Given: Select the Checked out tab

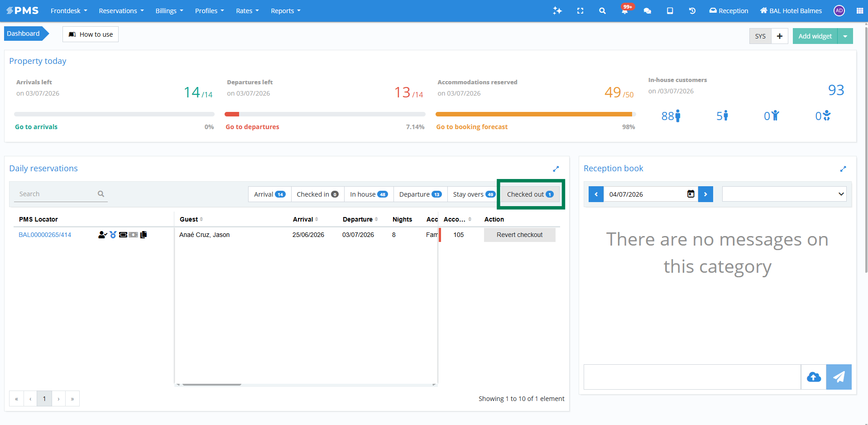Looking at the screenshot, I should pos(530,194).
